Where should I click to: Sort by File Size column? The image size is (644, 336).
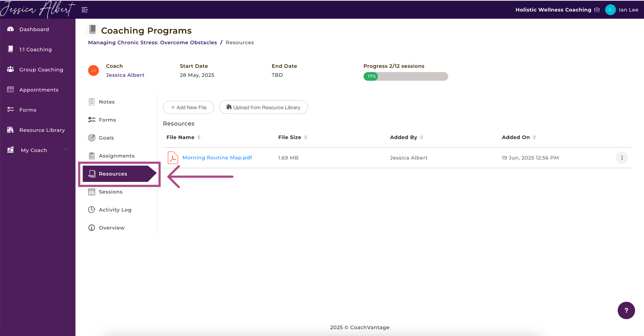[306, 137]
